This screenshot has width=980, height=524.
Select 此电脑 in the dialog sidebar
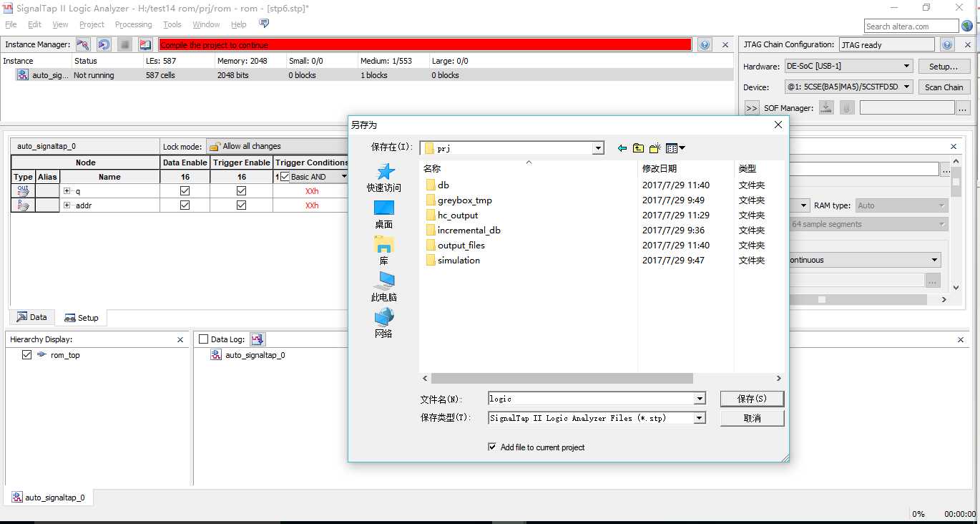point(384,287)
